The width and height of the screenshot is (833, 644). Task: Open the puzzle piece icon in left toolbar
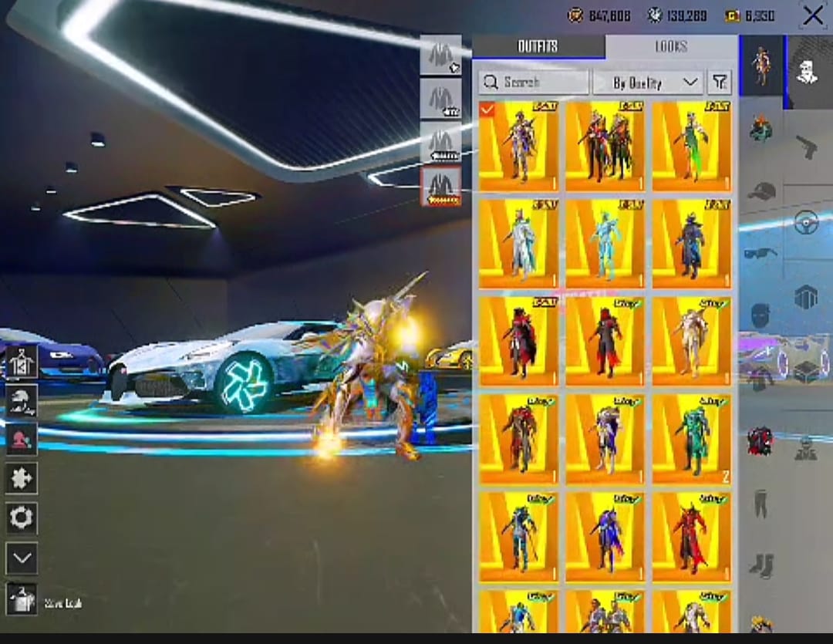pos(22,478)
